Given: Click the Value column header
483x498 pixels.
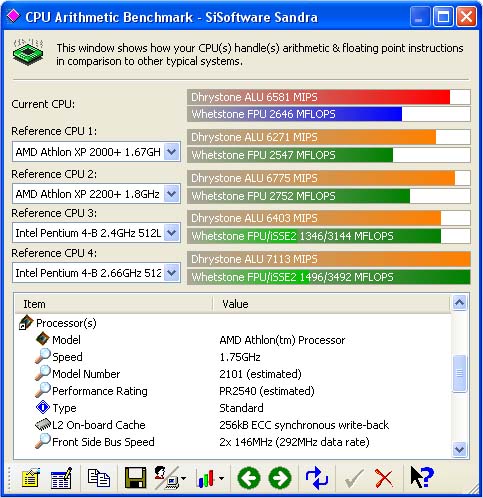Looking at the screenshot, I should tap(332, 304).
